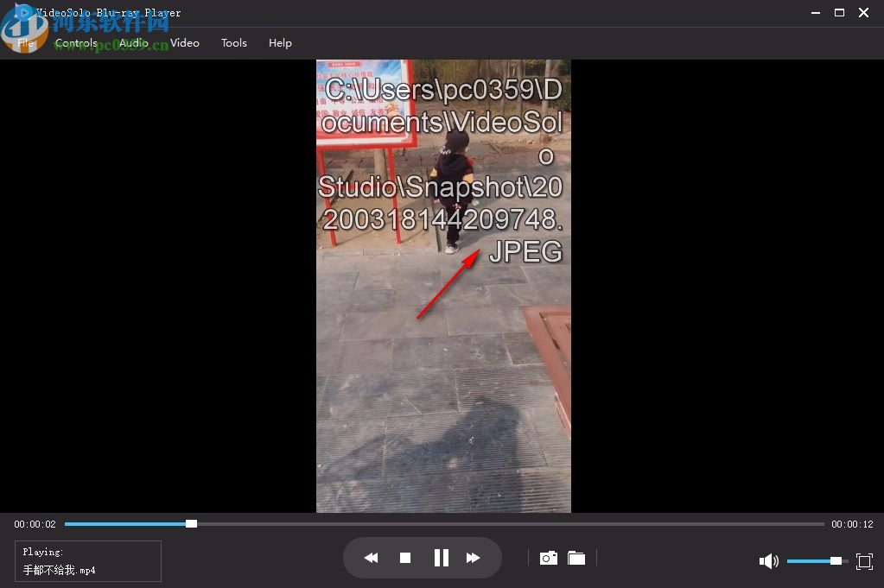Open the snapshot folder icon
Image resolution: width=884 pixels, height=588 pixels.
click(x=576, y=558)
